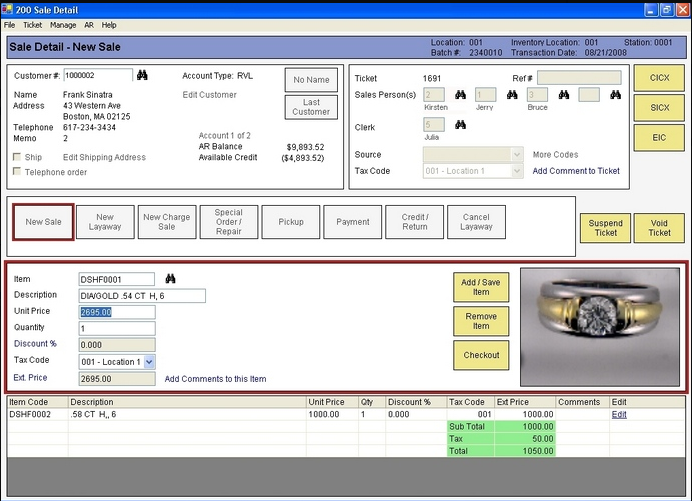Search items with binoculars beside Item field

coord(171,279)
